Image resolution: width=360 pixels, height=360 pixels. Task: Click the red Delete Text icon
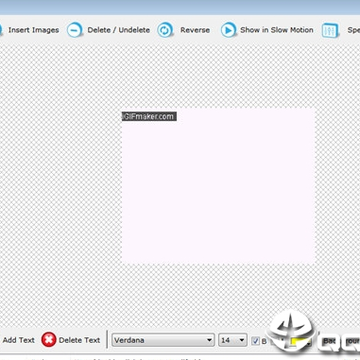tap(49, 340)
